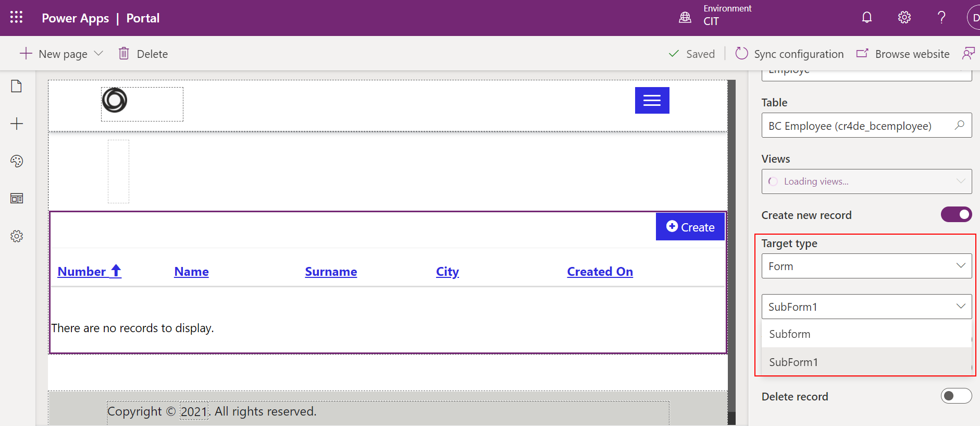Sort by City column link
This screenshot has height=426, width=980.
(x=448, y=272)
